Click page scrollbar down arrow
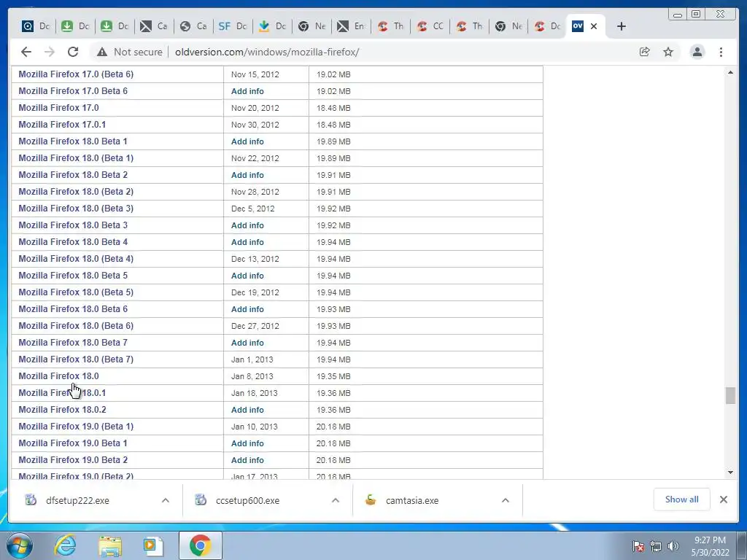The height and width of the screenshot is (560, 747). point(730,472)
